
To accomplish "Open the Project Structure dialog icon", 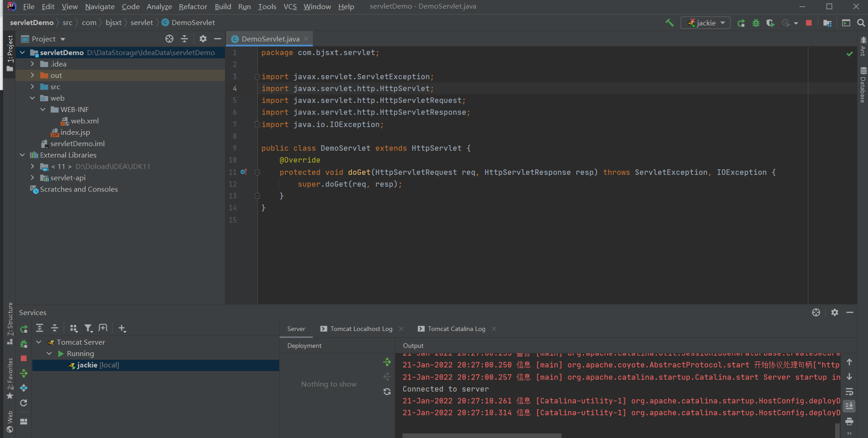I will 827,23.
